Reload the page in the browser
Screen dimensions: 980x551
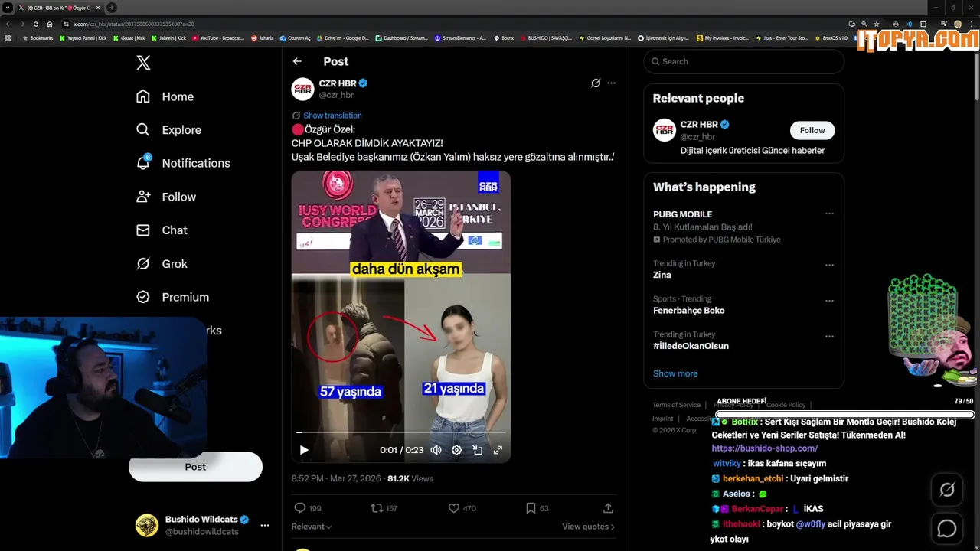pyautogui.click(x=35, y=24)
